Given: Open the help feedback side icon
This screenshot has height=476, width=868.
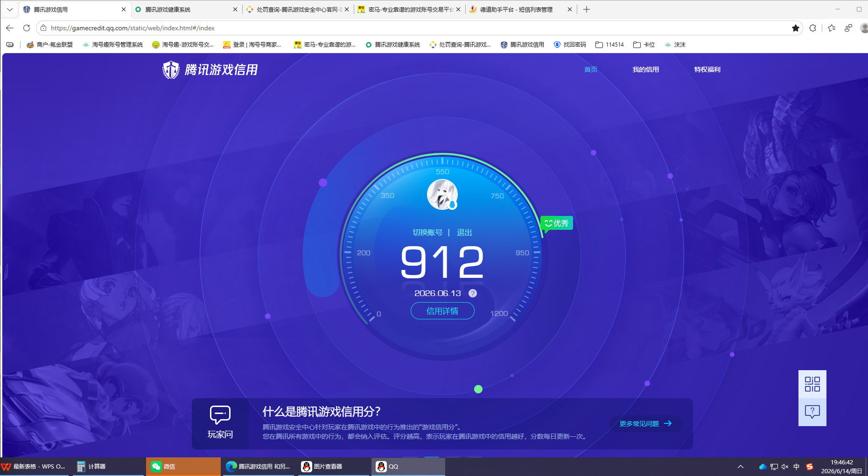Looking at the screenshot, I should [x=812, y=412].
